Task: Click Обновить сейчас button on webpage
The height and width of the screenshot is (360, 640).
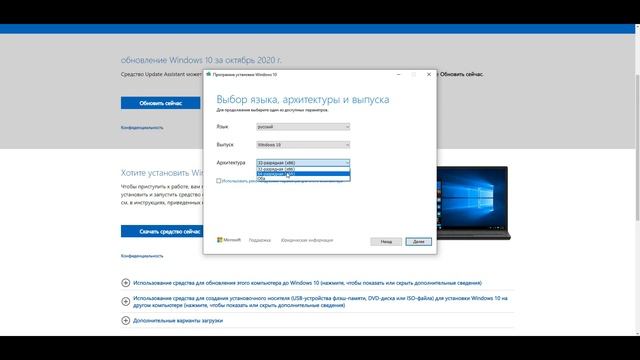Action: (x=161, y=103)
